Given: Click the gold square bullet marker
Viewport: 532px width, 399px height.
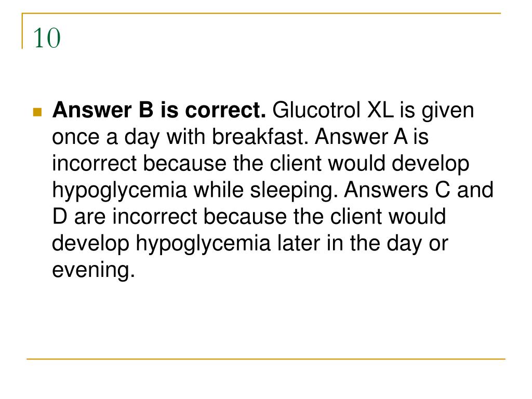Looking at the screenshot, I should [x=37, y=112].
